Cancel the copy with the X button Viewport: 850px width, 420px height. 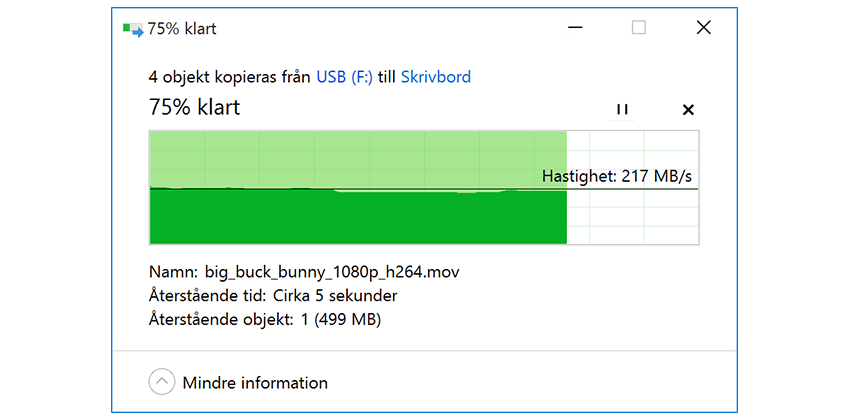click(x=687, y=109)
